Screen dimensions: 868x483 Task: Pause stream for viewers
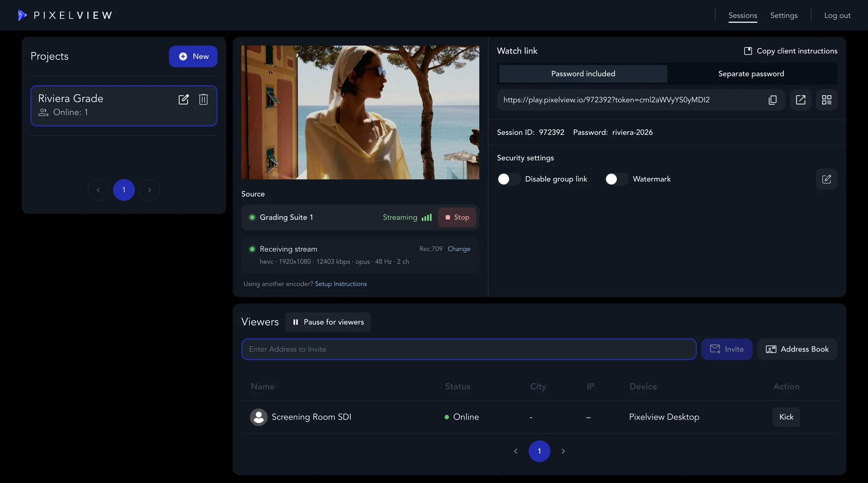coord(328,322)
